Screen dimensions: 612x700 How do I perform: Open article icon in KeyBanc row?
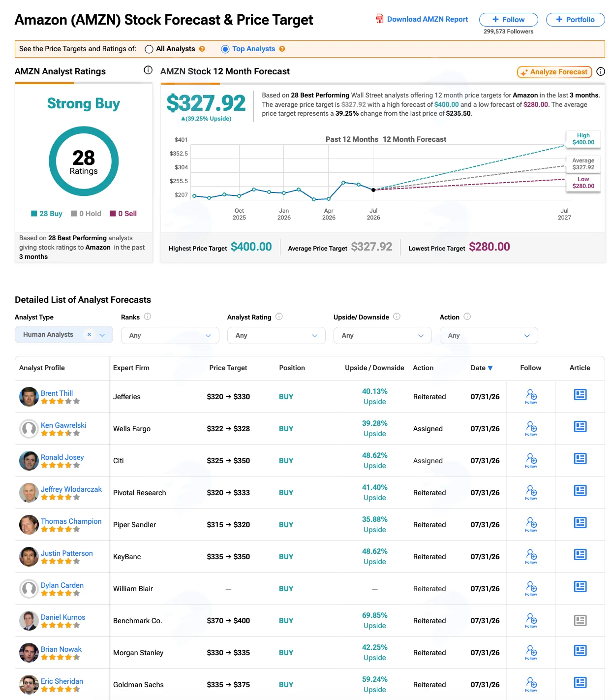580,555
